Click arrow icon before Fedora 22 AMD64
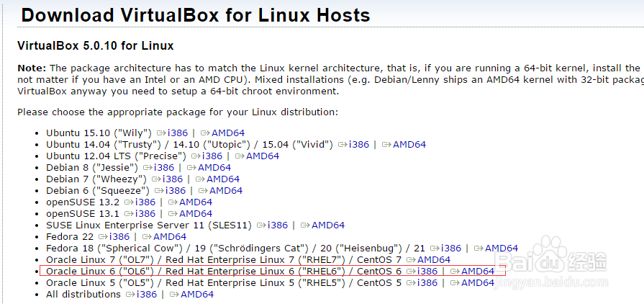Viewport: 644px width, 304px height. coord(147,237)
